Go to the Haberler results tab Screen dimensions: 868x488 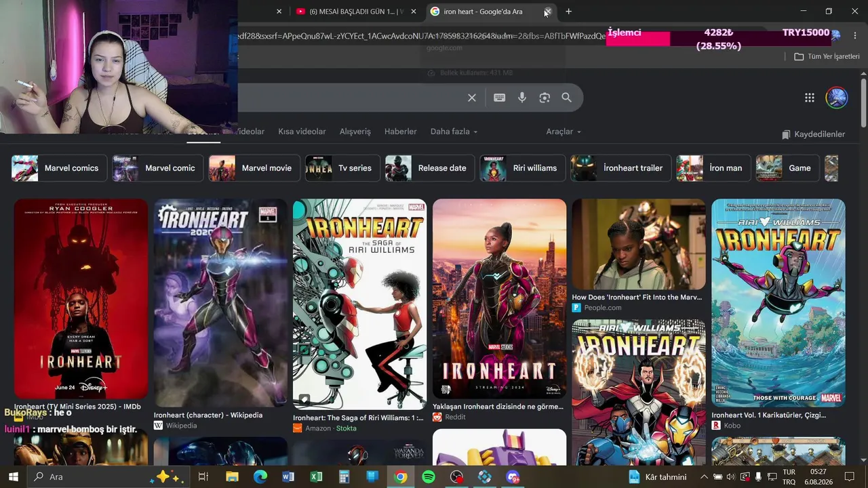coord(401,131)
